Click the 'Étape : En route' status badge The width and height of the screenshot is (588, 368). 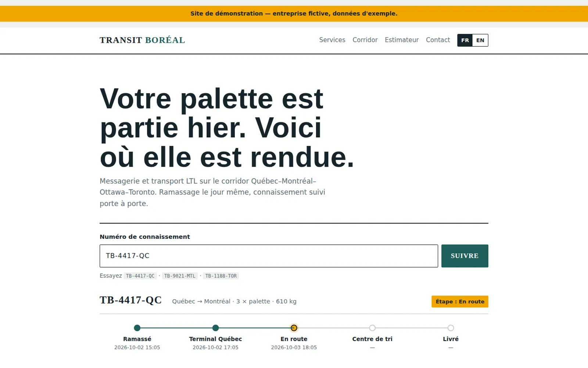(460, 301)
